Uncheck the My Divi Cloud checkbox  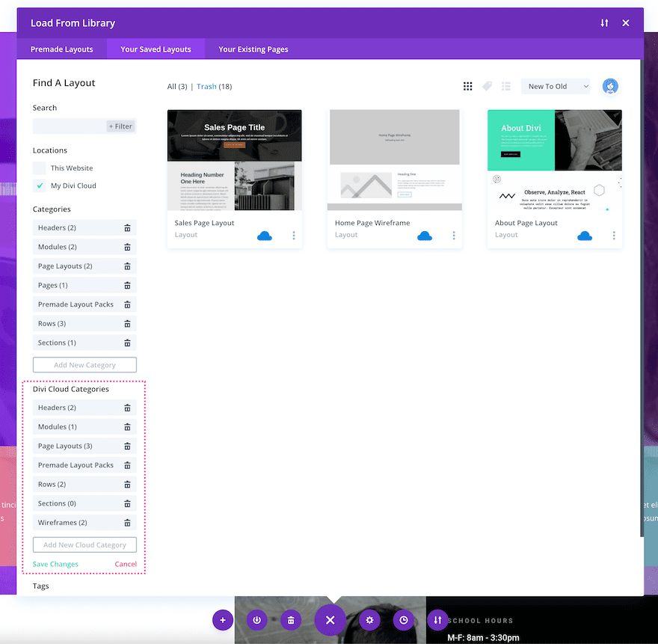tap(40, 185)
